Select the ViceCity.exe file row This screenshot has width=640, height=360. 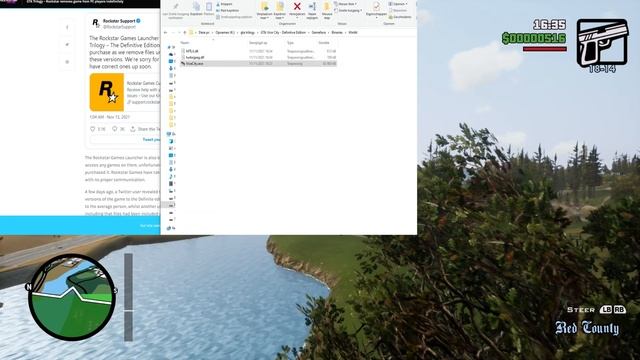(258, 64)
